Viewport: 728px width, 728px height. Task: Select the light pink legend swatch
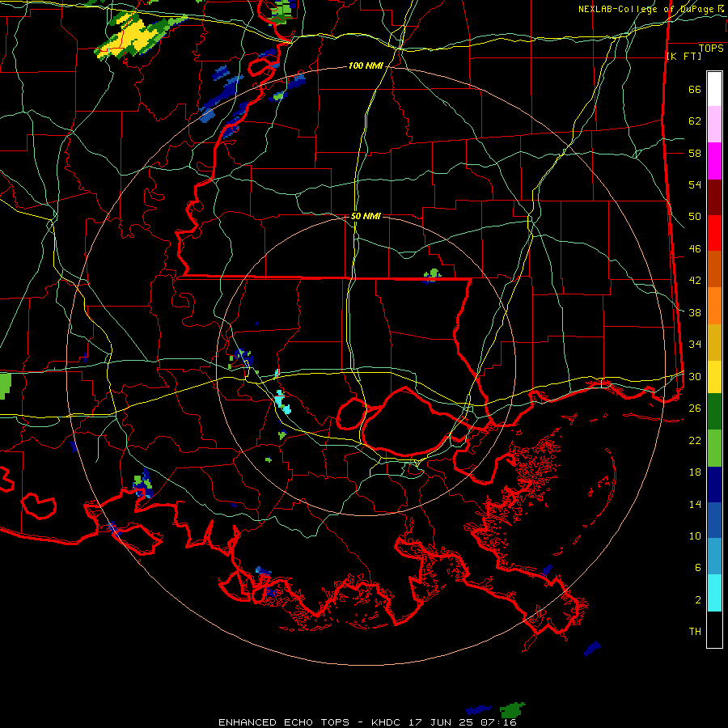714,125
